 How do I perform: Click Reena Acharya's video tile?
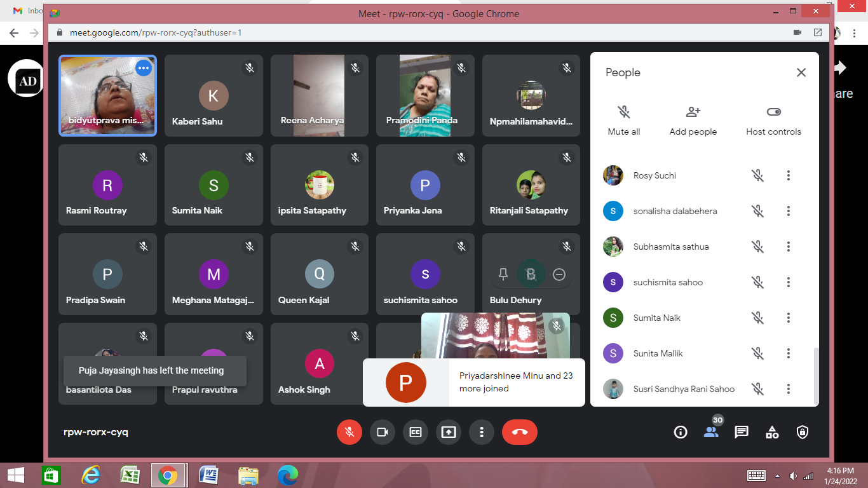[x=319, y=95]
